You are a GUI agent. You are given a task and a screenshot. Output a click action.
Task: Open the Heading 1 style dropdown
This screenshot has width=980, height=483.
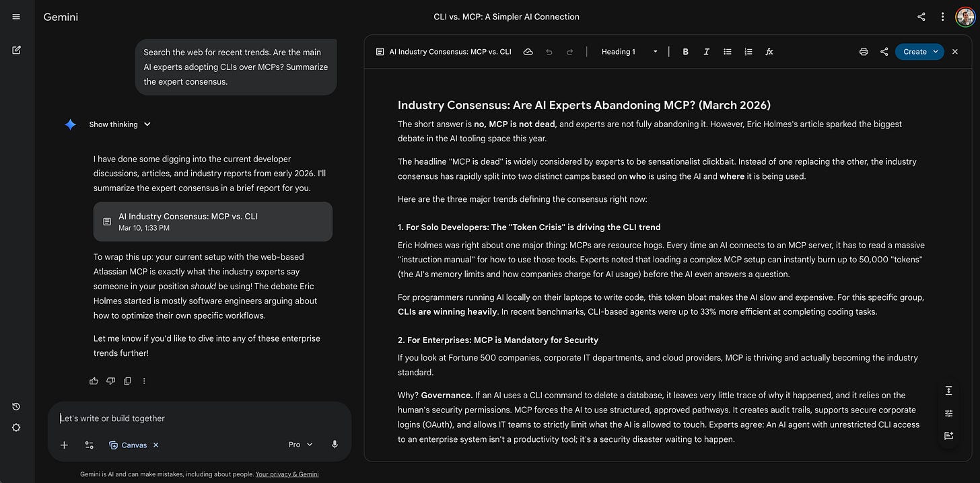(x=628, y=51)
